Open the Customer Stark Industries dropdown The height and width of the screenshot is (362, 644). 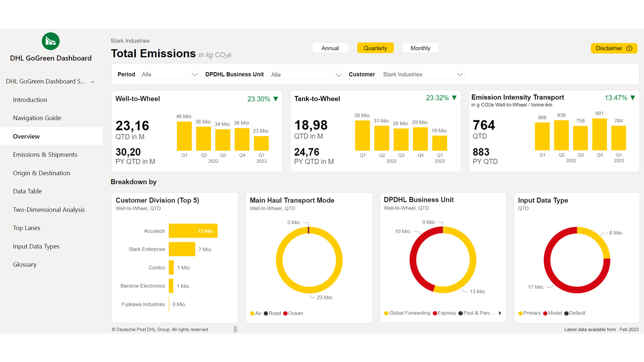422,74
